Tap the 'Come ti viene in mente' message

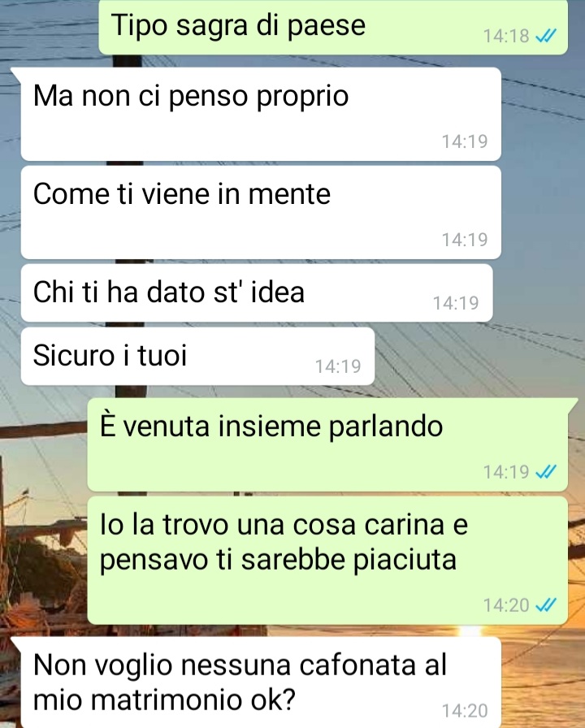(261, 213)
